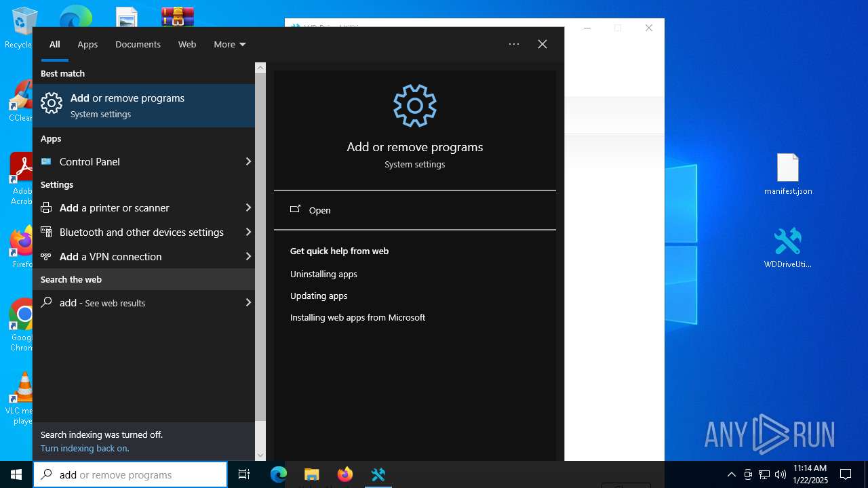Close the search panel with X
The image size is (868, 488).
pos(542,44)
